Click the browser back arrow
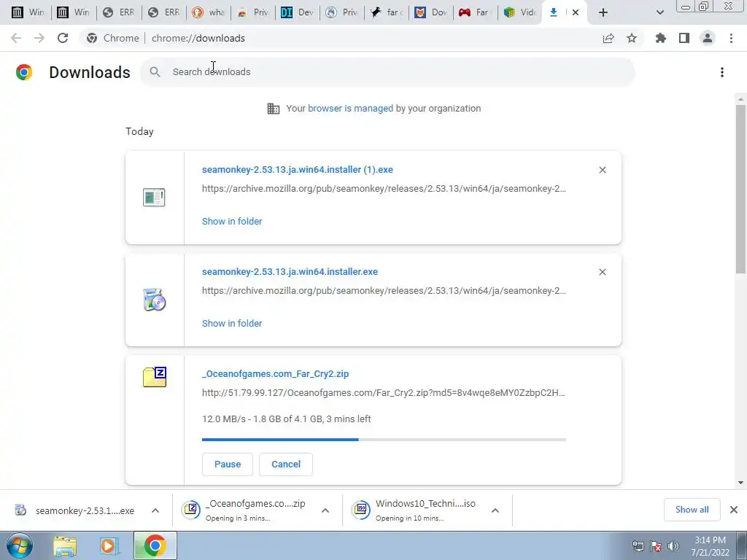The image size is (747, 560). (16, 38)
